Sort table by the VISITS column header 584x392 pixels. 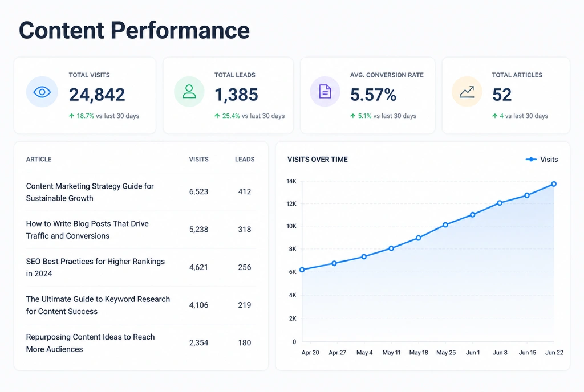click(x=198, y=159)
